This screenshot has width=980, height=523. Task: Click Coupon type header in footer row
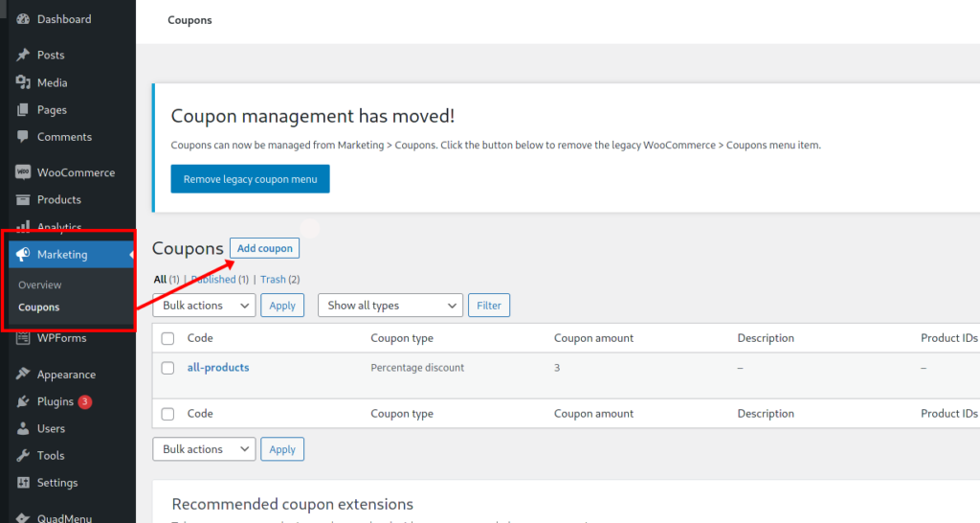pos(402,414)
